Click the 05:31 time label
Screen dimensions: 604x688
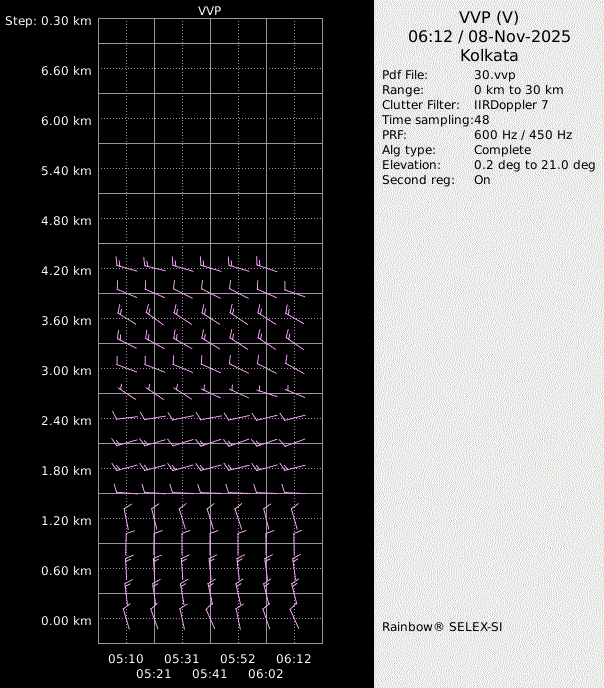181,659
